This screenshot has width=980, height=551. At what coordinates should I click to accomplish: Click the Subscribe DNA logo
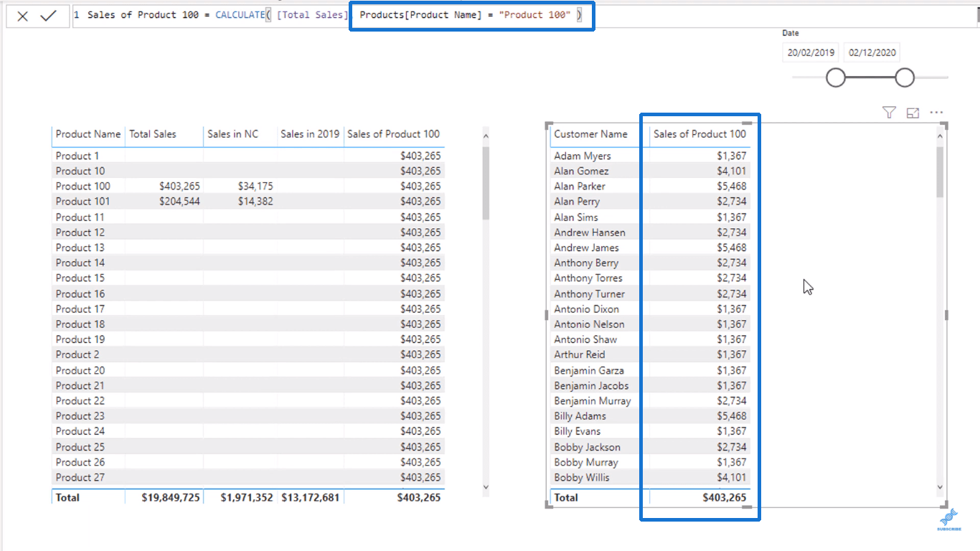point(948,521)
